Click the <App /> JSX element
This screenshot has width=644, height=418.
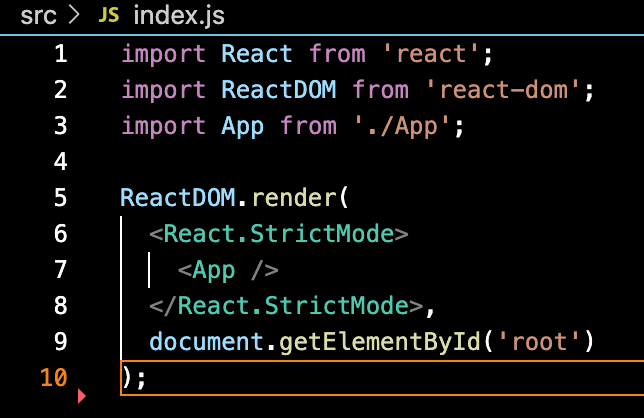pyautogui.click(x=228, y=270)
